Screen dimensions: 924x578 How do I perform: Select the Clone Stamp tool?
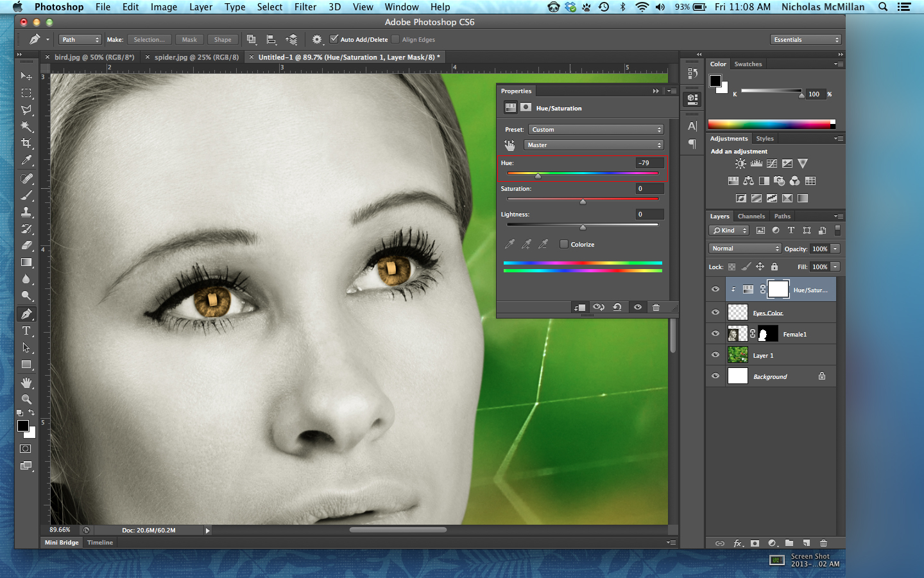tap(26, 212)
